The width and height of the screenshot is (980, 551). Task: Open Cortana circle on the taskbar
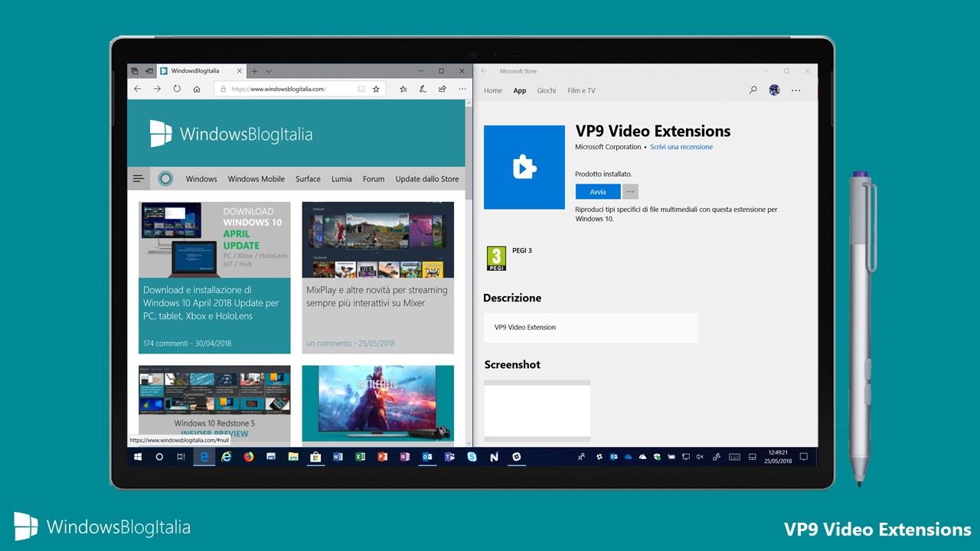(159, 457)
